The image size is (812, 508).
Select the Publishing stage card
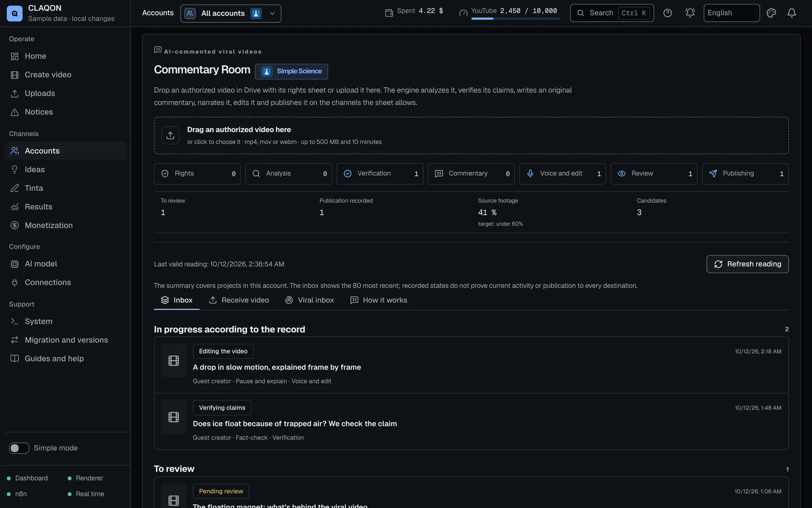pos(746,174)
